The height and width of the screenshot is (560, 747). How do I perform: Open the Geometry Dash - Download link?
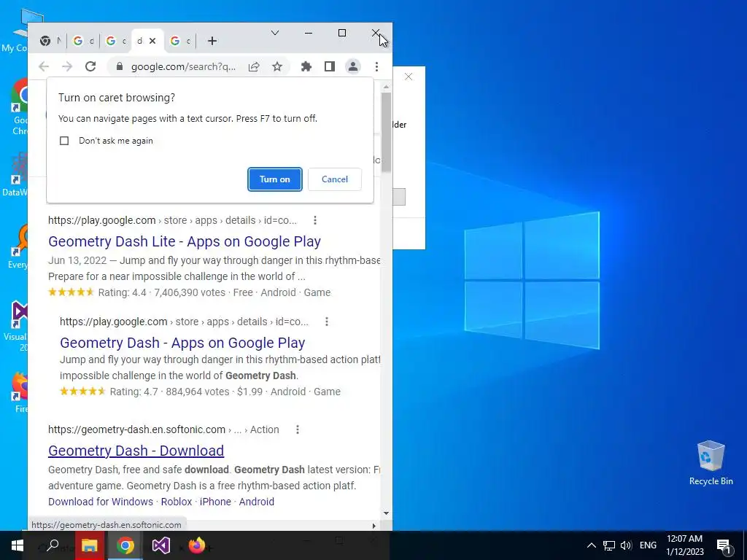coord(136,451)
